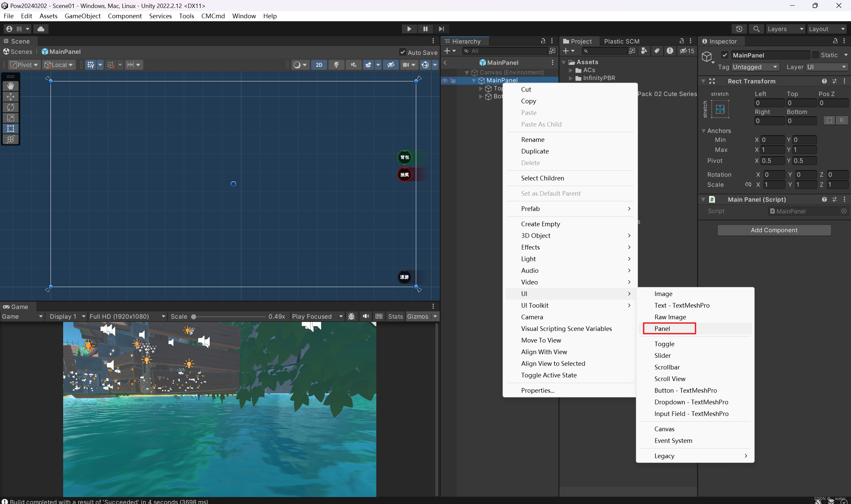Screen dimensions: 851x504
Task: Click the Add Component button
Action: click(774, 230)
